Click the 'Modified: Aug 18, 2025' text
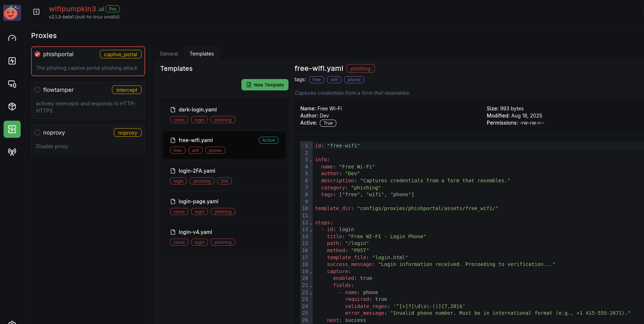 514,116
